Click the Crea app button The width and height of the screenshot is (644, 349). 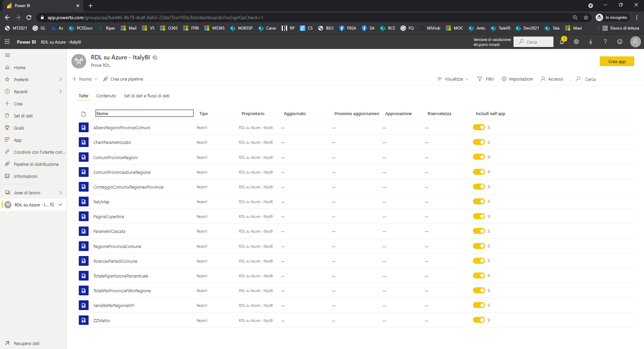click(616, 61)
